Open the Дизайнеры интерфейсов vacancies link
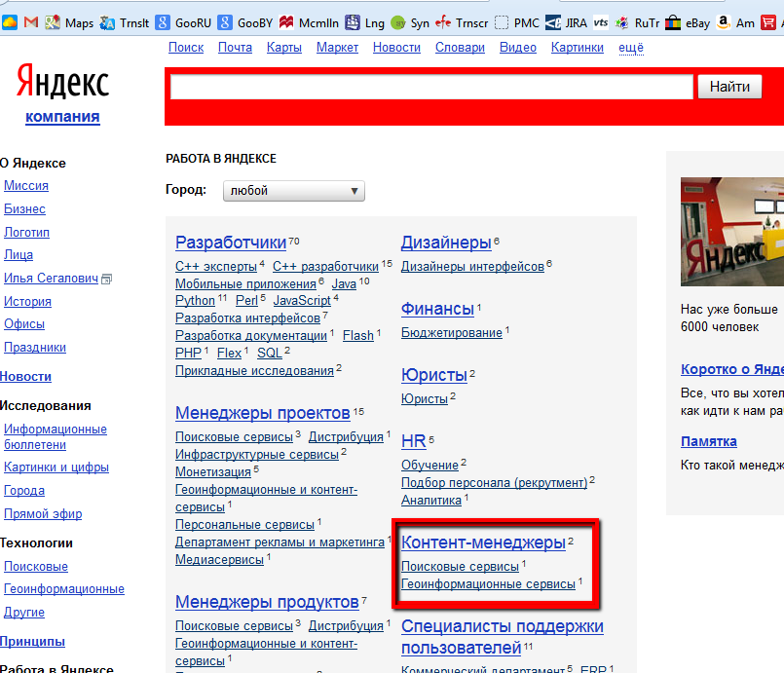 click(x=472, y=266)
